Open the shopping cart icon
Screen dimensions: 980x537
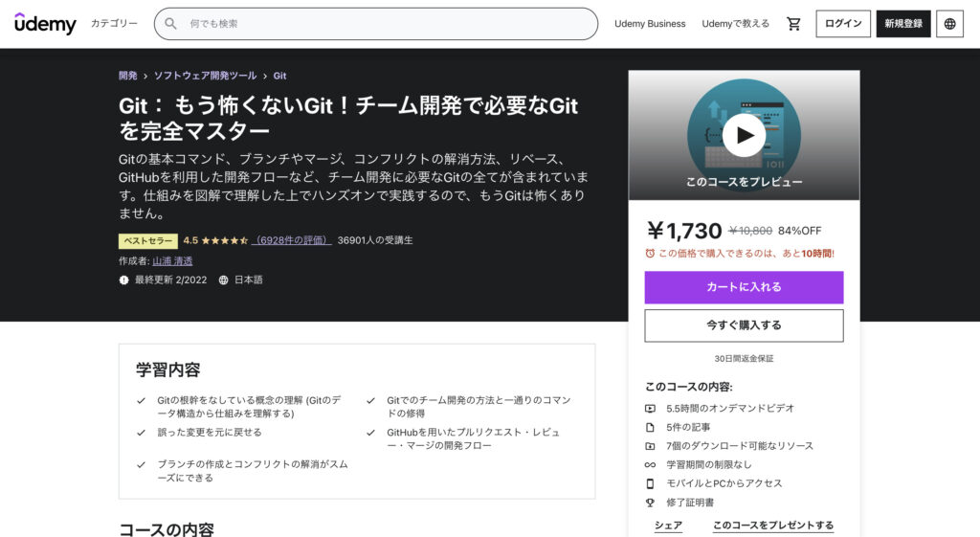tap(793, 24)
